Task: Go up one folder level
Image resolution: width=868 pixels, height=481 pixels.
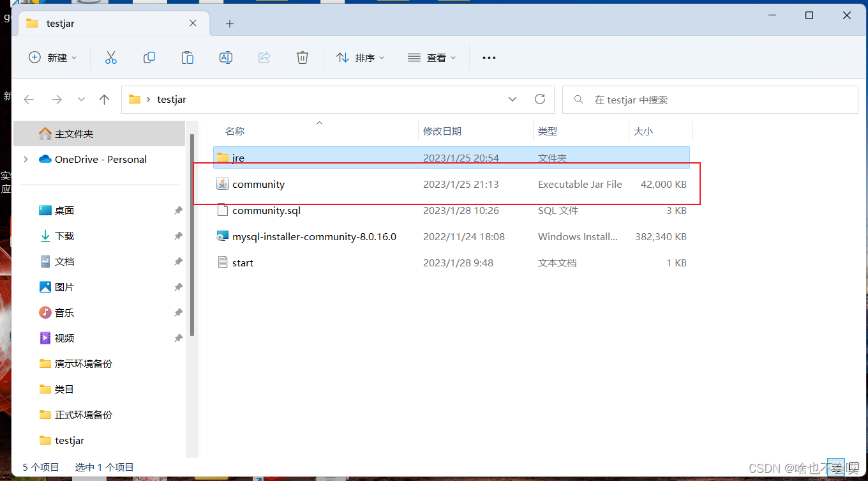Action: pos(105,100)
